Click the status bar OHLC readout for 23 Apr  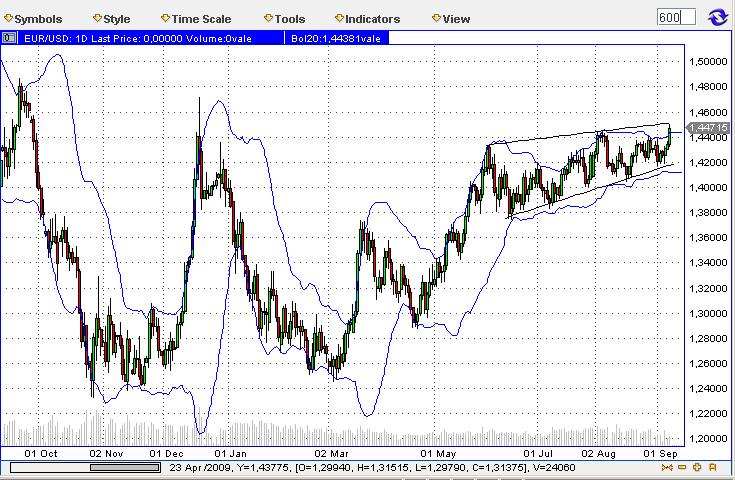coord(372,467)
